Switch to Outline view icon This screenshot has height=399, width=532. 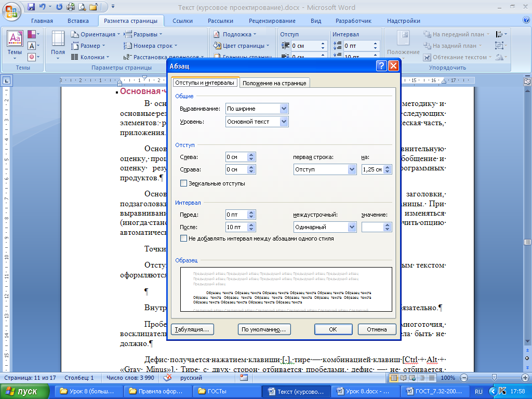click(x=422, y=378)
